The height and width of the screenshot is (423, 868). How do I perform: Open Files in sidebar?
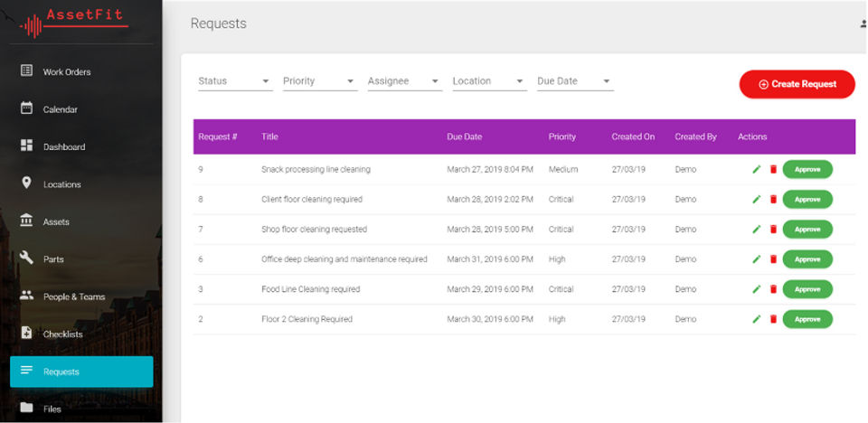pos(81,409)
